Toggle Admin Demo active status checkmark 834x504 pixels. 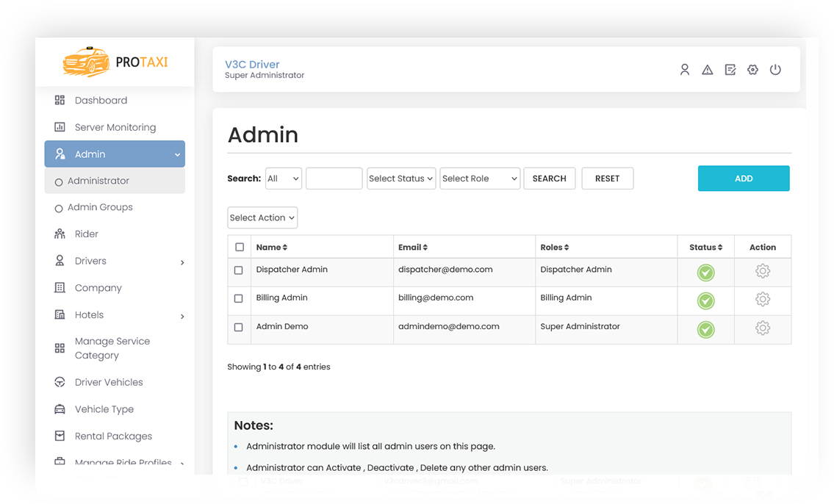click(706, 329)
